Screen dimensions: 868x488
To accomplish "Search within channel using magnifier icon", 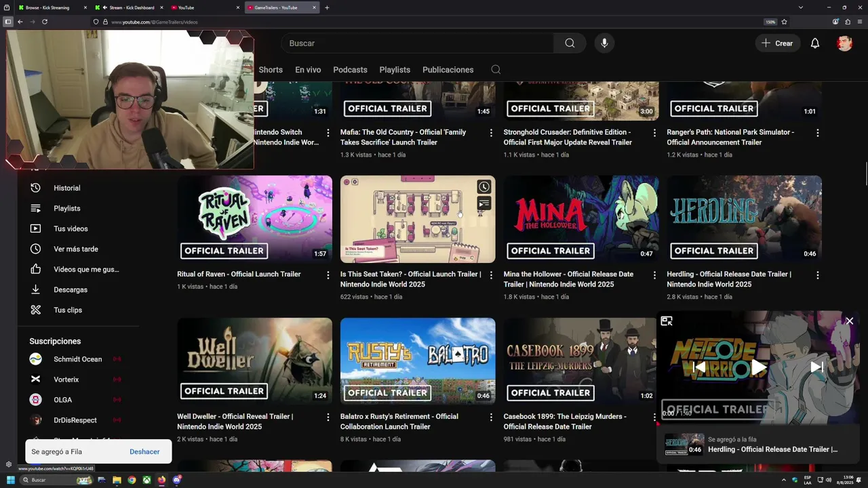I will pos(496,70).
